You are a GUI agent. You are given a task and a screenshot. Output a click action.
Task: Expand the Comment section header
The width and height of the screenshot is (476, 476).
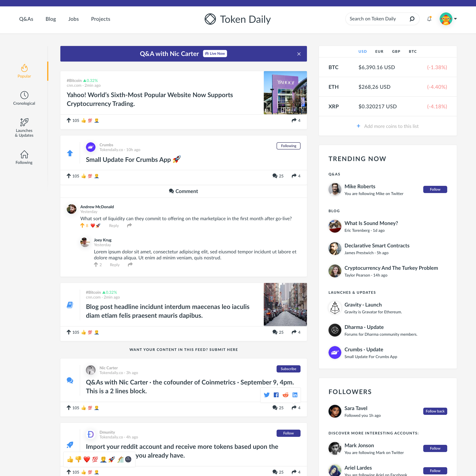(184, 191)
